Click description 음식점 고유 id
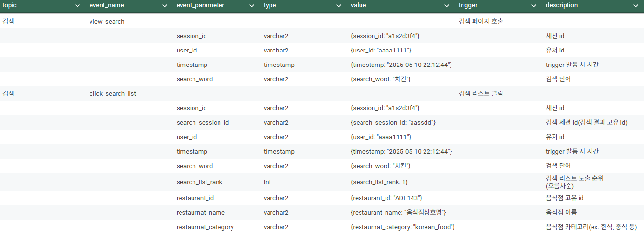Image resolution: width=644 pixels, height=233 pixels. click(565, 198)
